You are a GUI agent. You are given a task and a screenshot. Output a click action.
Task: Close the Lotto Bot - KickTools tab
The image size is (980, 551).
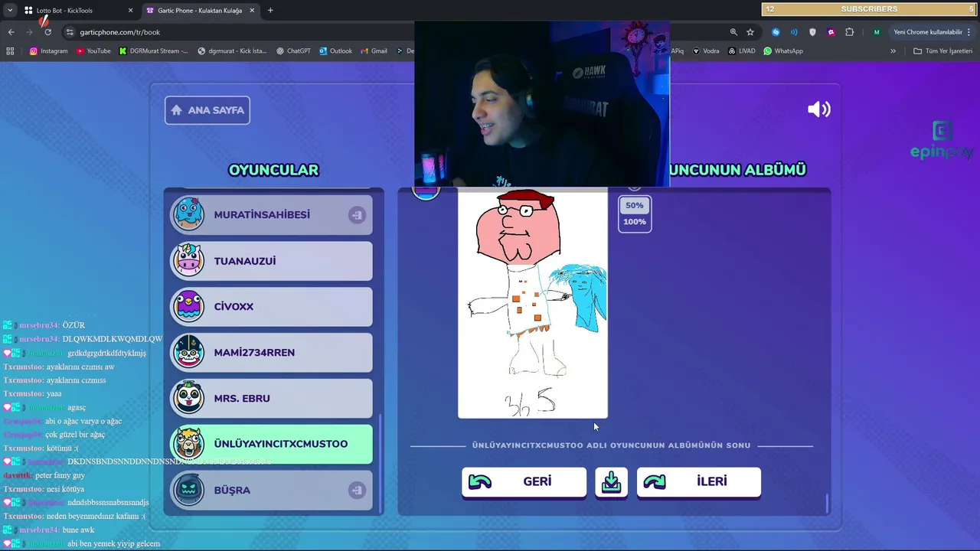tap(130, 11)
